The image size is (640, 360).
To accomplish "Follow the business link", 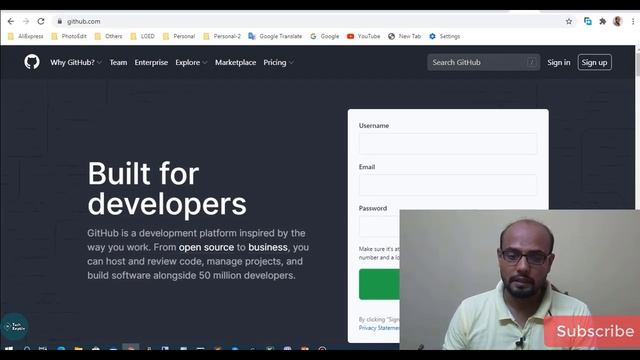I will pyautogui.click(x=268, y=247).
